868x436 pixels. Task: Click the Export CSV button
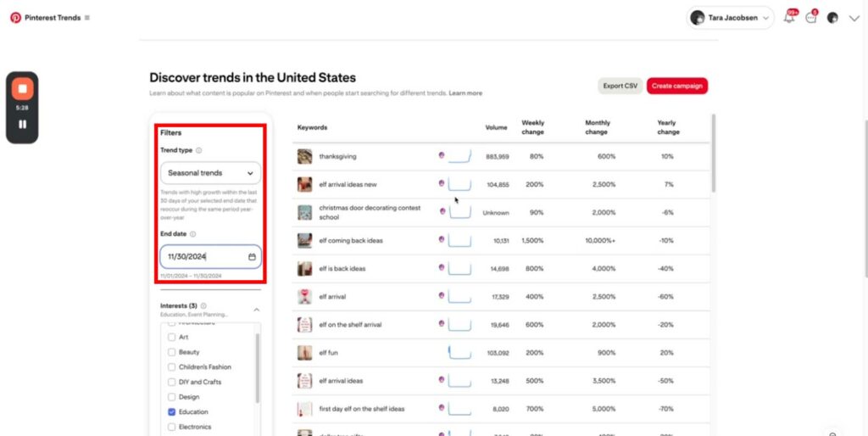click(620, 86)
